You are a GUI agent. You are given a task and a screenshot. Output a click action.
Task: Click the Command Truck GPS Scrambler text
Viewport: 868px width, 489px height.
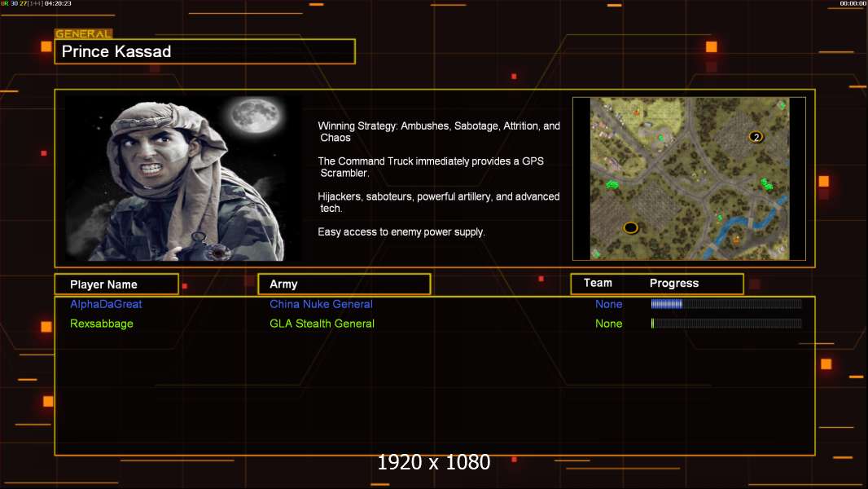click(x=431, y=167)
